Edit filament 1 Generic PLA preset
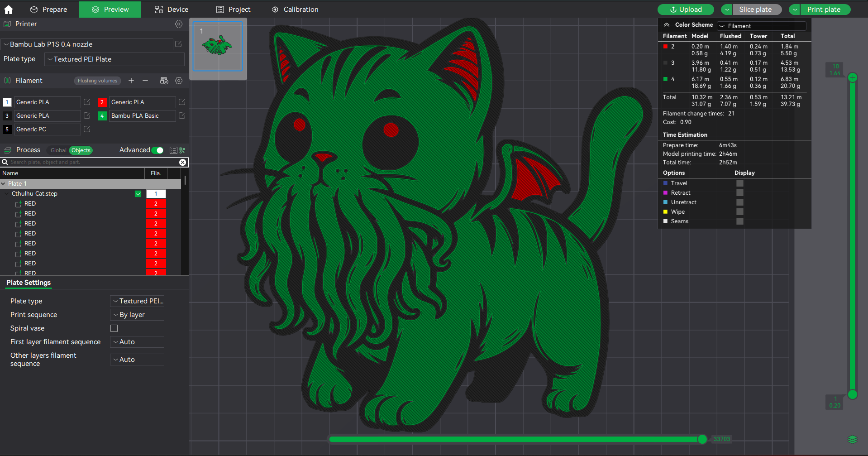Viewport: 868px width, 456px height. [x=87, y=102]
